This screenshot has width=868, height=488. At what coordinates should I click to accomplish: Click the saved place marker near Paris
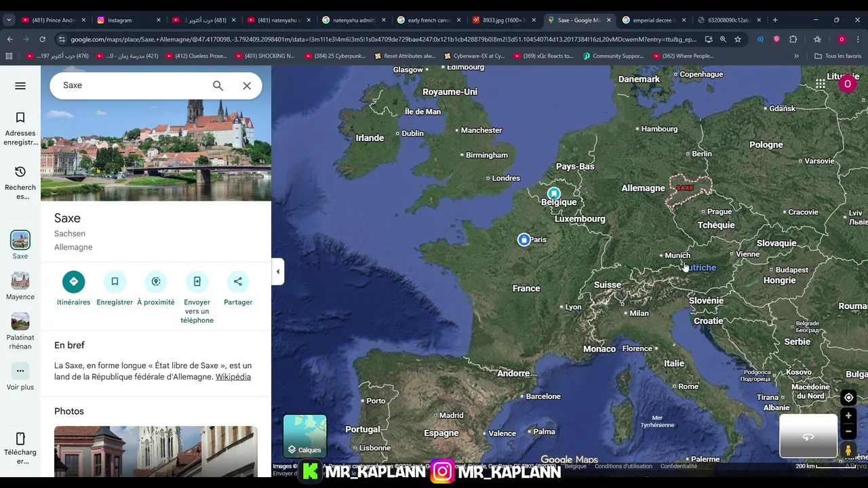[524, 239]
